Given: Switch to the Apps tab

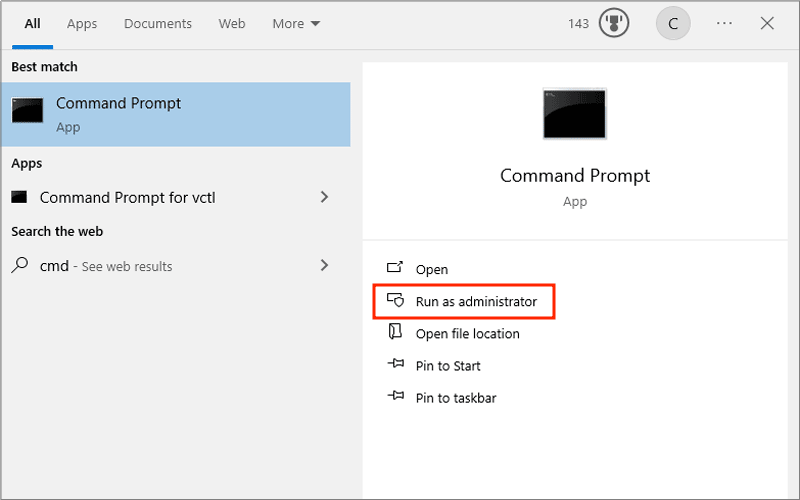Looking at the screenshot, I should click(82, 24).
